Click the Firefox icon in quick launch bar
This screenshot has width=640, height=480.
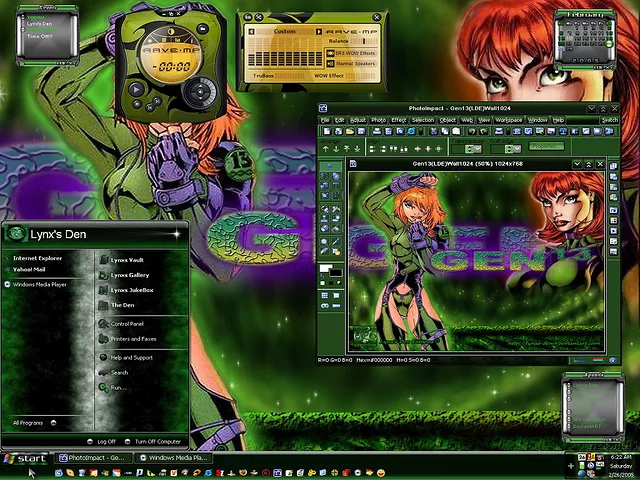pos(242,473)
